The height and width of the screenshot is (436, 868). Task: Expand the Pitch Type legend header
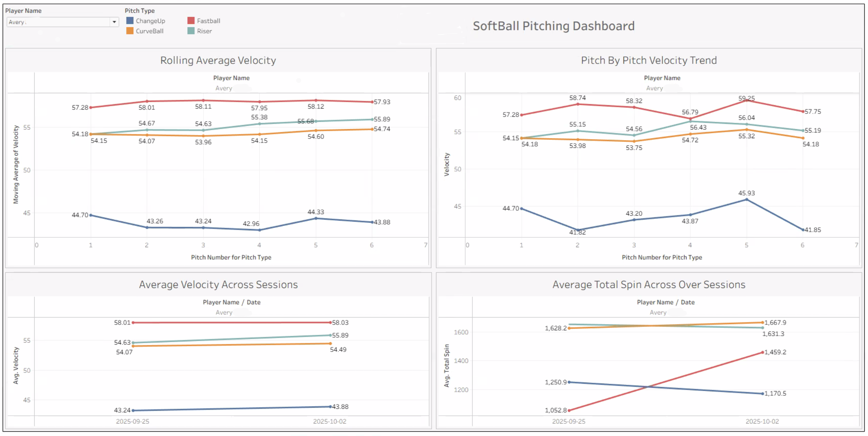[x=139, y=10]
